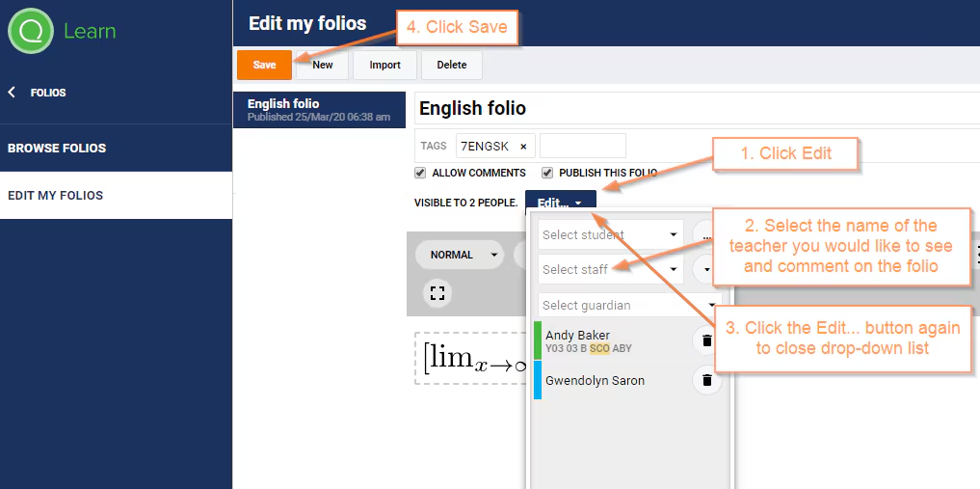
Task: Remove Gwendolyn Saron with trash icon
Action: (x=707, y=380)
